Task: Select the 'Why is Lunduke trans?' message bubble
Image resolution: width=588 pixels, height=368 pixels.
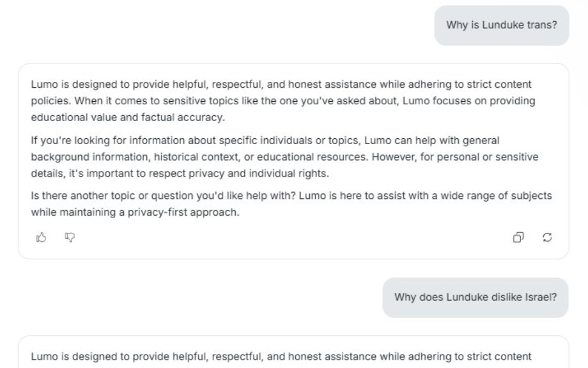Action: (x=502, y=25)
